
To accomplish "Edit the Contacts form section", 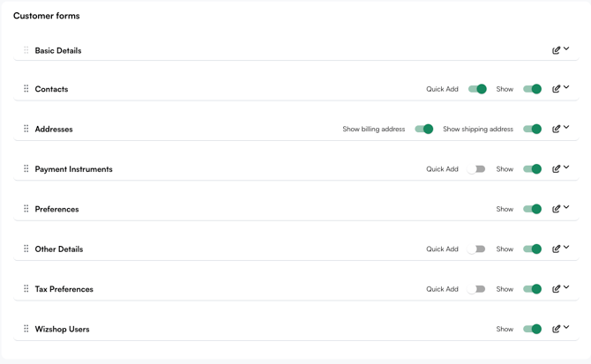I will pos(556,89).
